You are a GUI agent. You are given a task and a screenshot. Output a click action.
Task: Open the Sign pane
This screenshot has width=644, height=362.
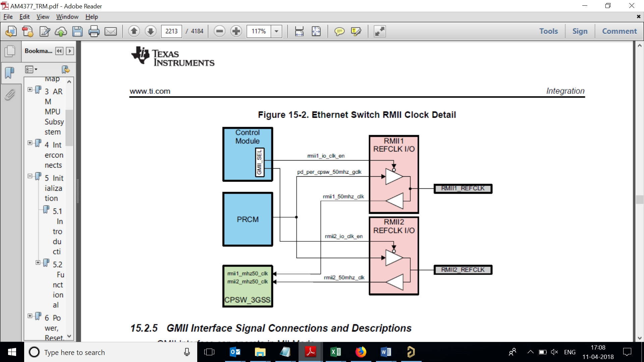point(580,31)
